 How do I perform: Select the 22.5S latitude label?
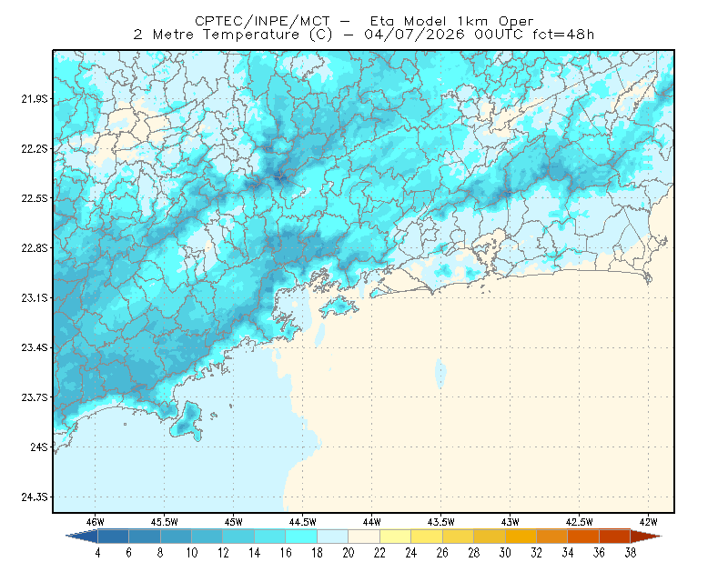[x=35, y=198]
